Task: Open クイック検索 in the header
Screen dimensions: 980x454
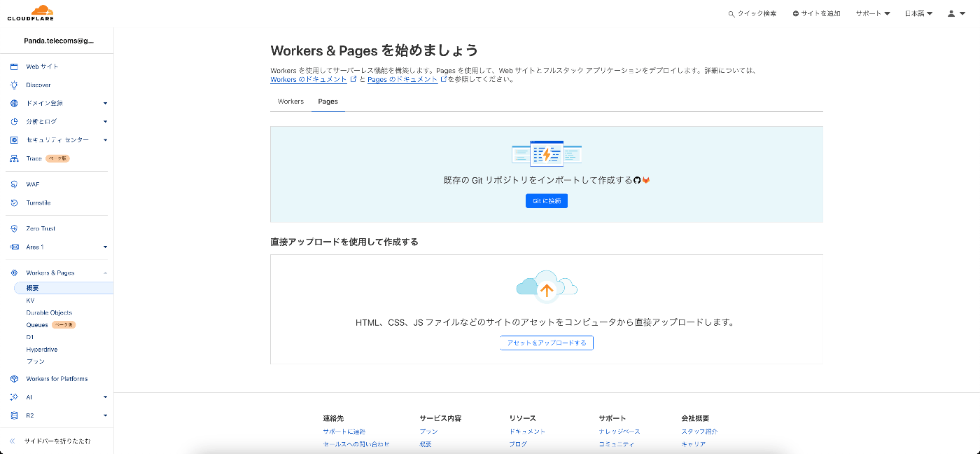Action: pos(752,13)
